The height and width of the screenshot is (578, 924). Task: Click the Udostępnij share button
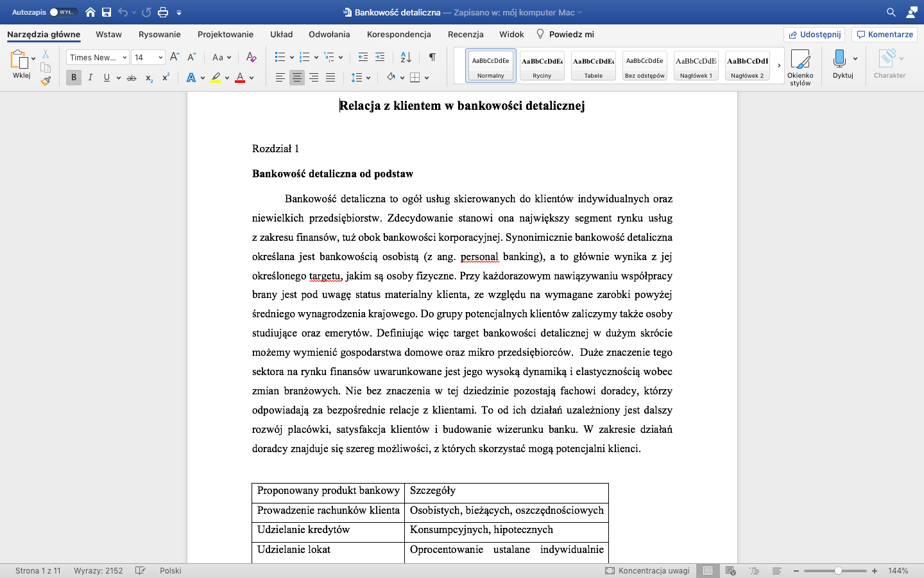pos(814,34)
